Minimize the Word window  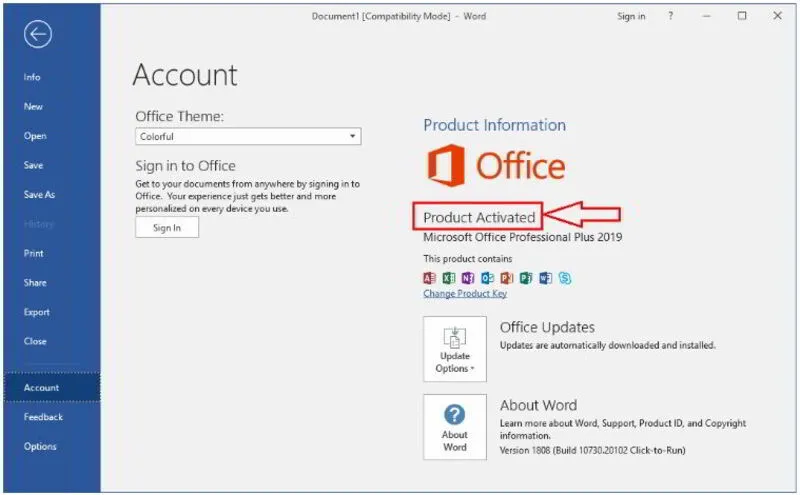pos(706,16)
